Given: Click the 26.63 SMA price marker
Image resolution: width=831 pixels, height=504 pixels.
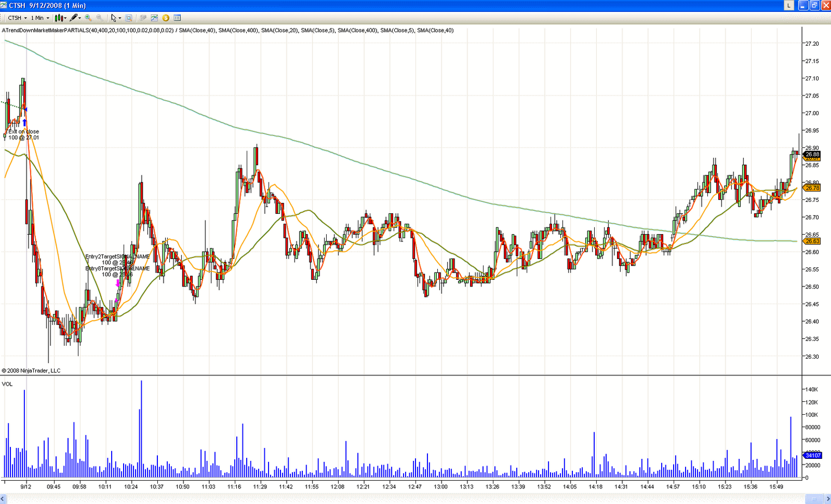Looking at the screenshot, I should (812, 241).
